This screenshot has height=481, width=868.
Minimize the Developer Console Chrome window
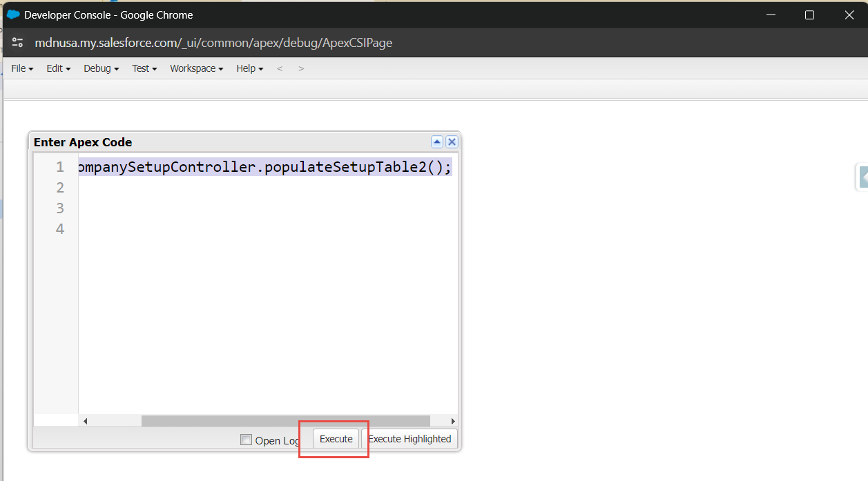click(x=770, y=14)
